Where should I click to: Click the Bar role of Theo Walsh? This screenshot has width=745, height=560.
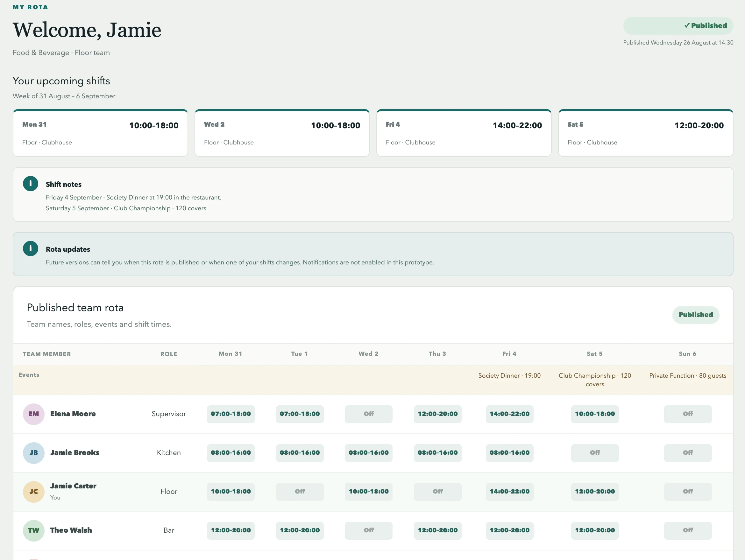pos(169,530)
